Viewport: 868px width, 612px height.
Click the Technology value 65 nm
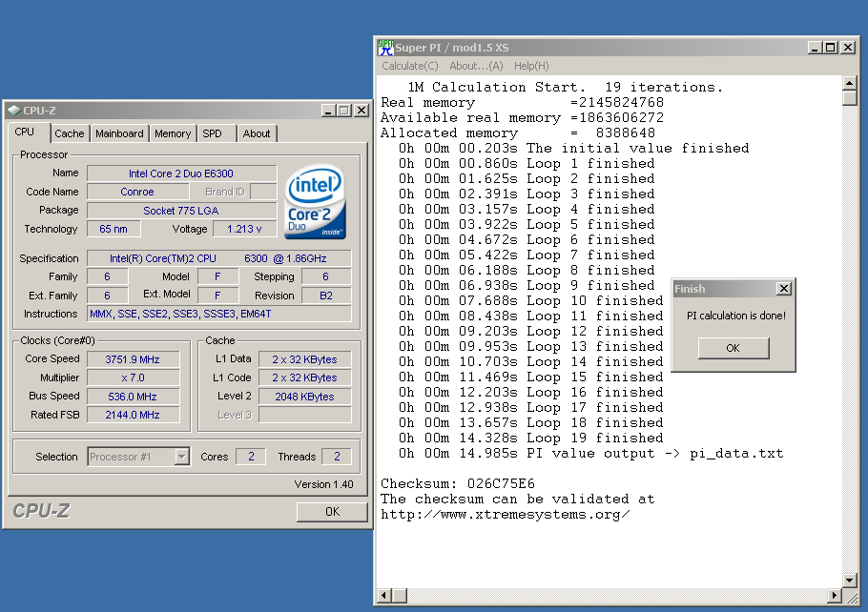coord(114,229)
